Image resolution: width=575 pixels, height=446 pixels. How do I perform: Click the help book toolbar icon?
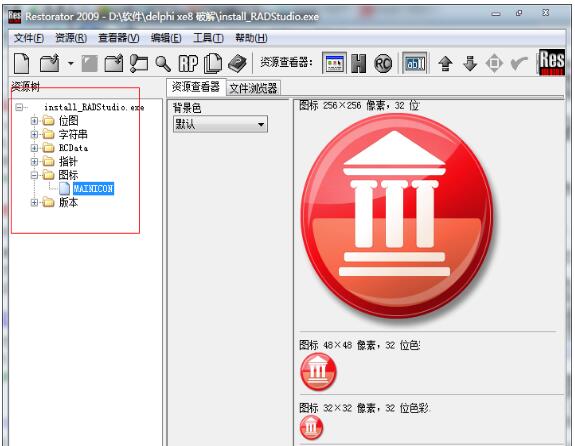pyautogui.click(x=238, y=64)
